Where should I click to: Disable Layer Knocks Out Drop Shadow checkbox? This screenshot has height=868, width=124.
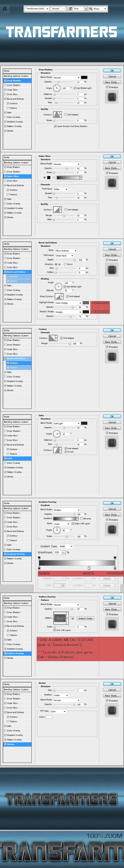pyautogui.click(x=55, y=126)
